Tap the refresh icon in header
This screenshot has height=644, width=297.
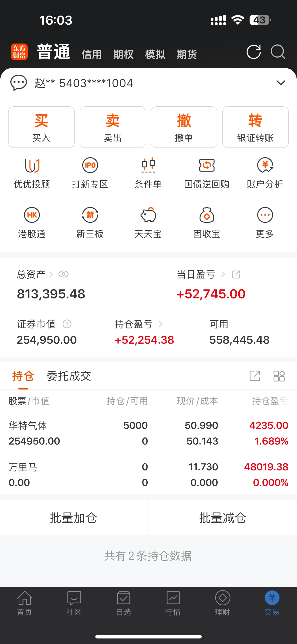253,52
